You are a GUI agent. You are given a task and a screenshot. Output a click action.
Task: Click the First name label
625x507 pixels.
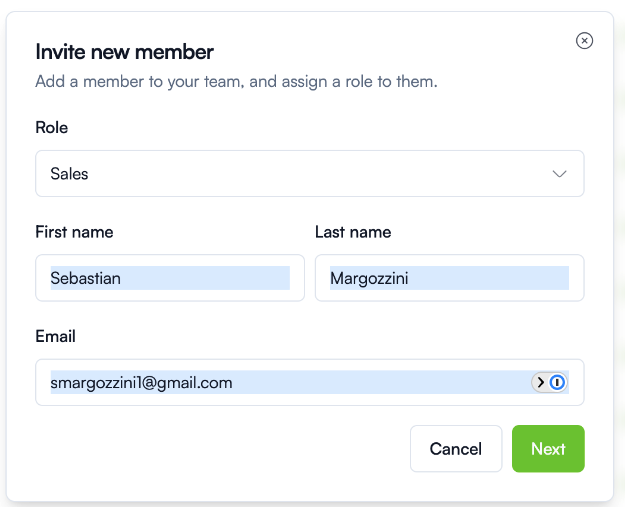click(x=74, y=232)
